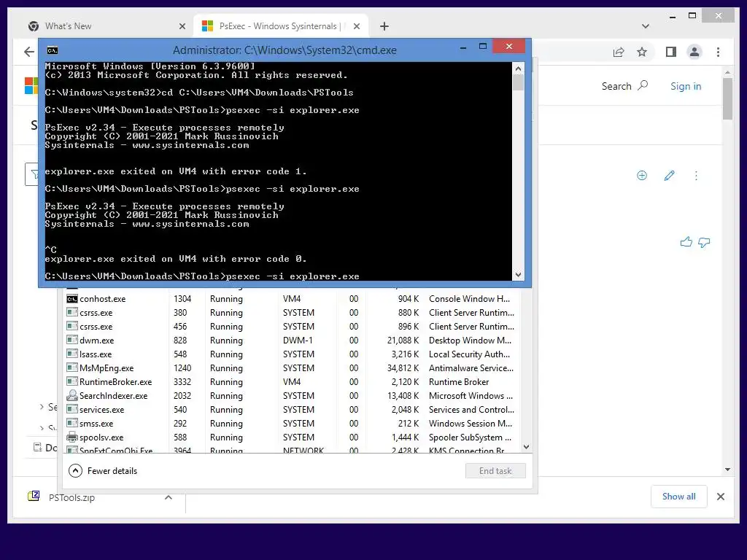Viewport: 747px width, 560px height.
Task: Select csrss.exe with PID 380
Action: (x=292, y=312)
